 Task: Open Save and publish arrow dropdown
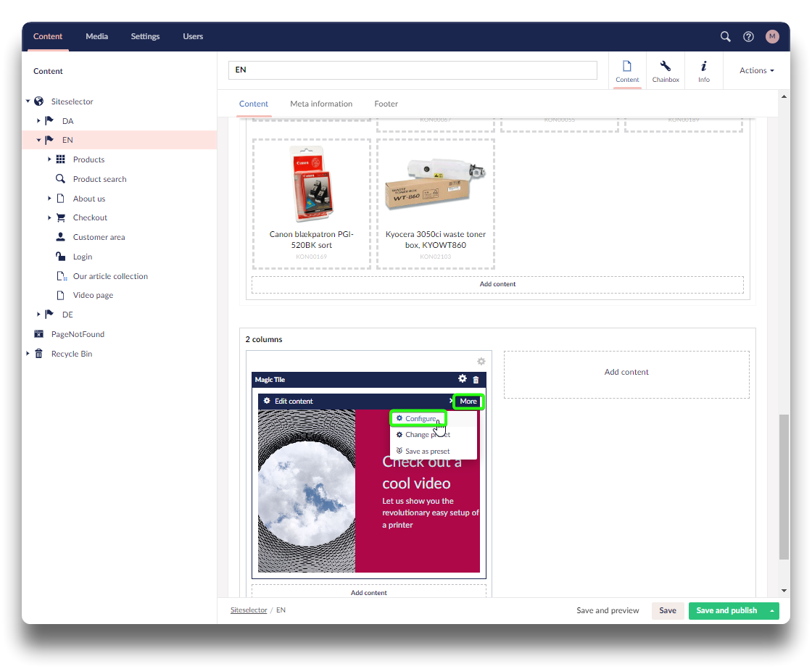773,611
